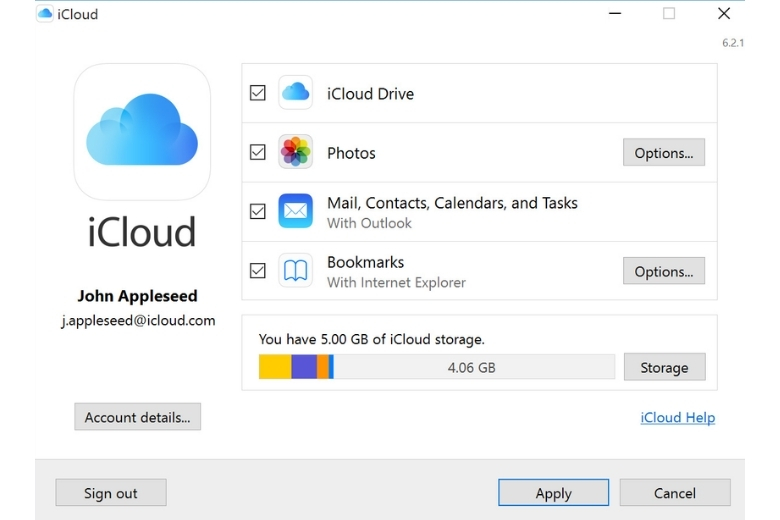Open the Storage button

[x=665, y=367]
